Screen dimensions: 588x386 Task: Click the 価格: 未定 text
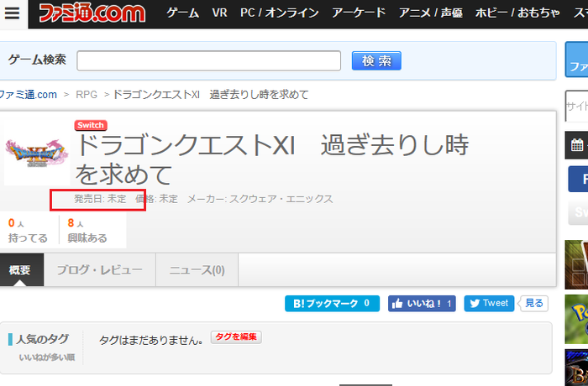coord(157,199)
